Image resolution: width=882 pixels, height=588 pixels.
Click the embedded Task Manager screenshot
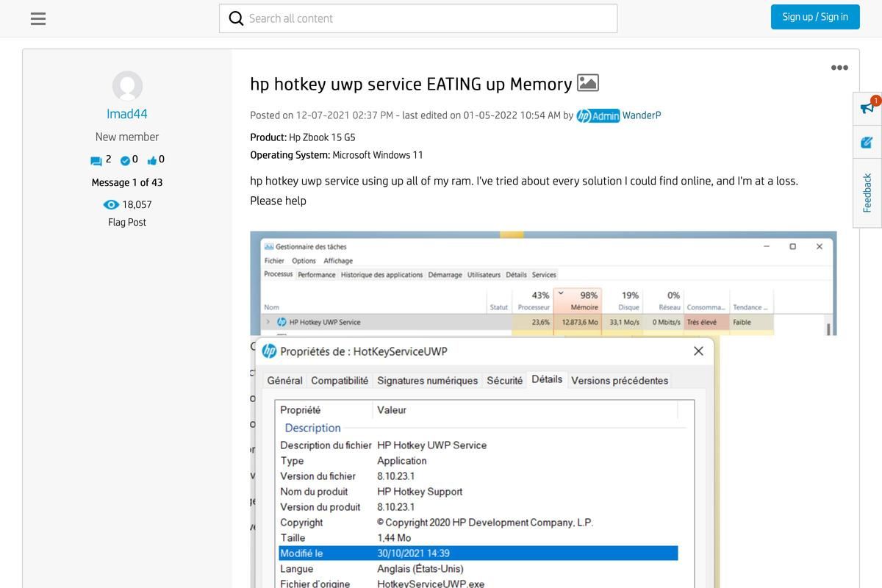[x=543, y=283]
